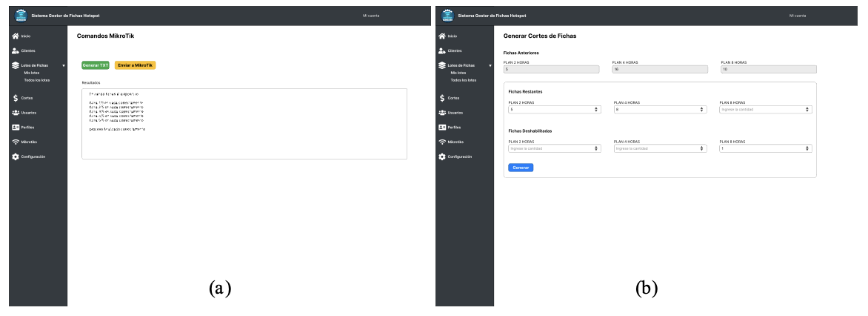Click the Clientes icon on the Generar Cortes page
The image size is (868, 316).
[x=443, y=50]
